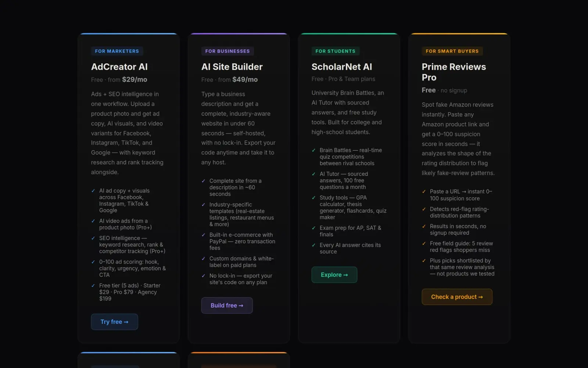
Task: Select the FOR STUDENTS tag
Action: [x=336, y=51]
